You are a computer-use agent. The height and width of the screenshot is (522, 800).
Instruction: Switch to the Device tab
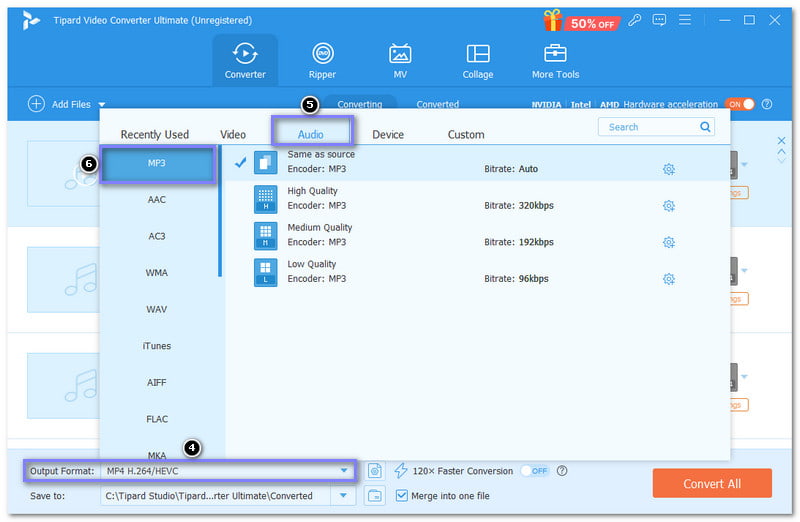pyautogui.click(x=388, y=135)
